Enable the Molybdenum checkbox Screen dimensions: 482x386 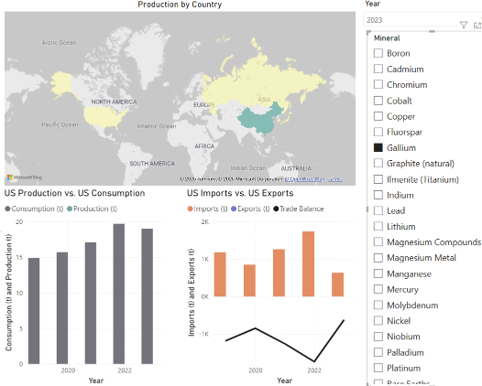coord(378,305)
